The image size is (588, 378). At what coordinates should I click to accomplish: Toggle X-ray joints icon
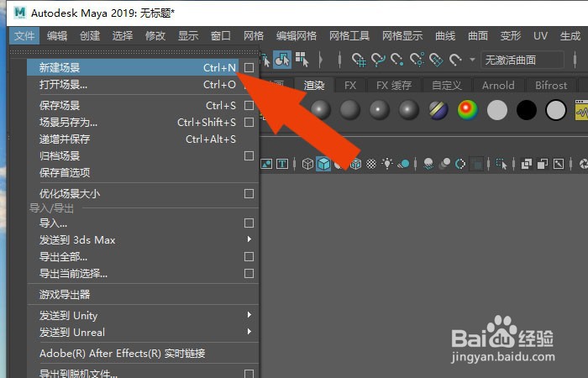(559, 164)
